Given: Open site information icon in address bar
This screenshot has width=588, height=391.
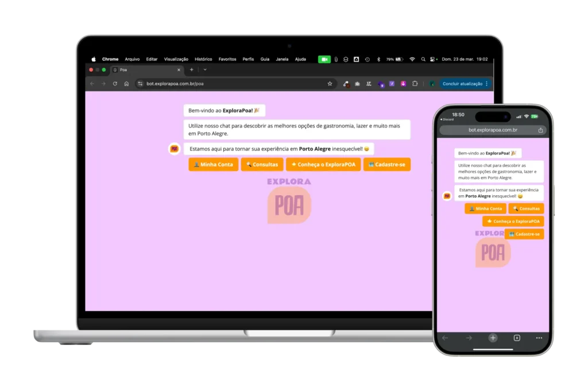Looking at the screenshot, I should pos(140,84).
